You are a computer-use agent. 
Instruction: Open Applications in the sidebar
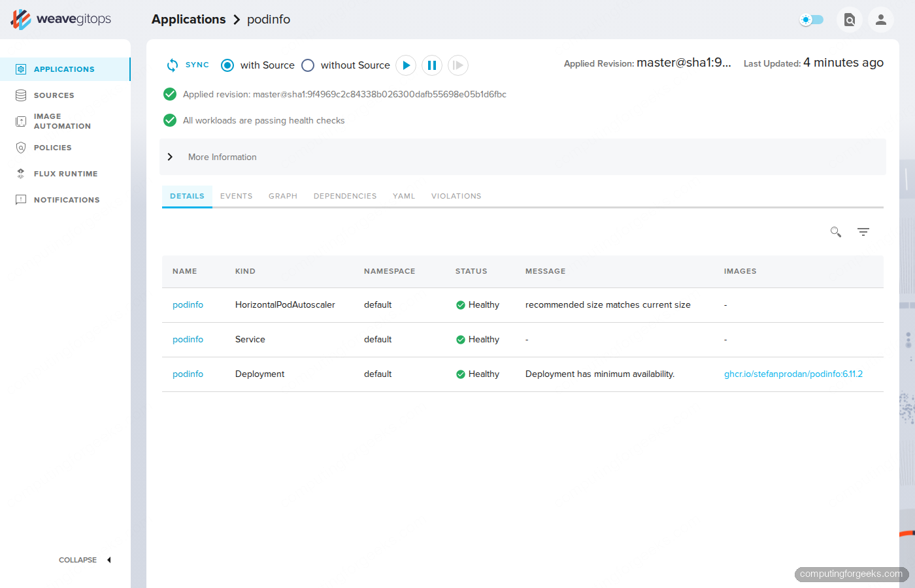[65, 69]
